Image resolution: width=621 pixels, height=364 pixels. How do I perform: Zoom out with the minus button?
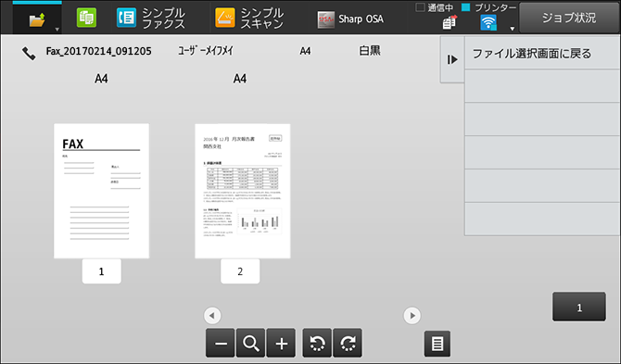pyautogui.click(x=221, y=343)
